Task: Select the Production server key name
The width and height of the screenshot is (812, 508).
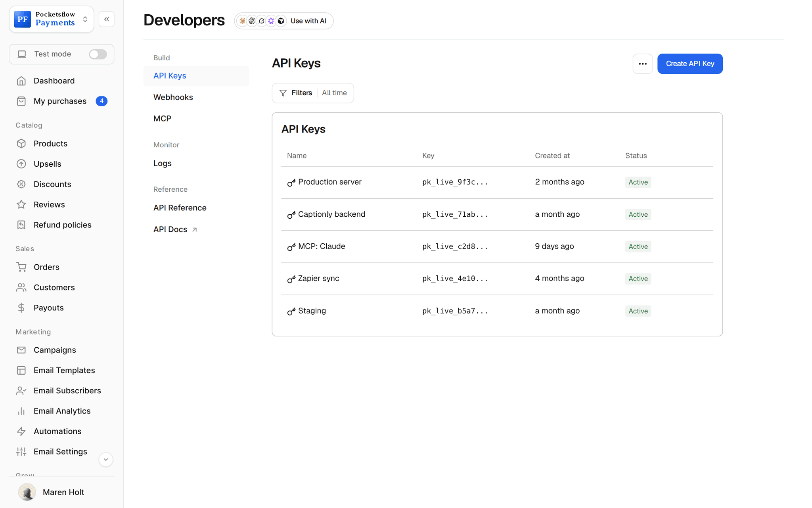Action: point(330,182)
